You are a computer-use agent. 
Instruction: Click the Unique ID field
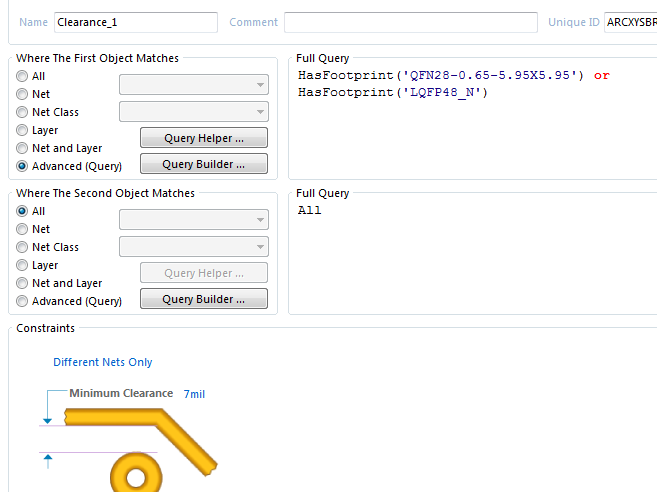click(629, 22)
